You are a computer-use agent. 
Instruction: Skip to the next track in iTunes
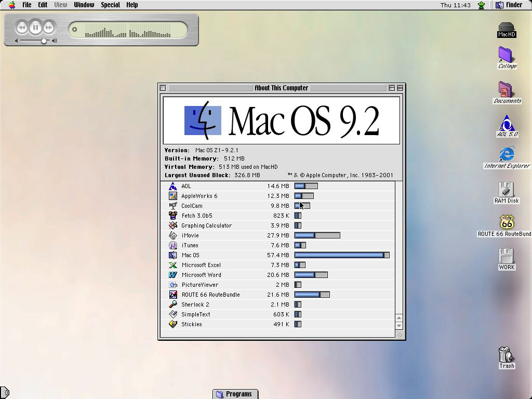point(49,28)
